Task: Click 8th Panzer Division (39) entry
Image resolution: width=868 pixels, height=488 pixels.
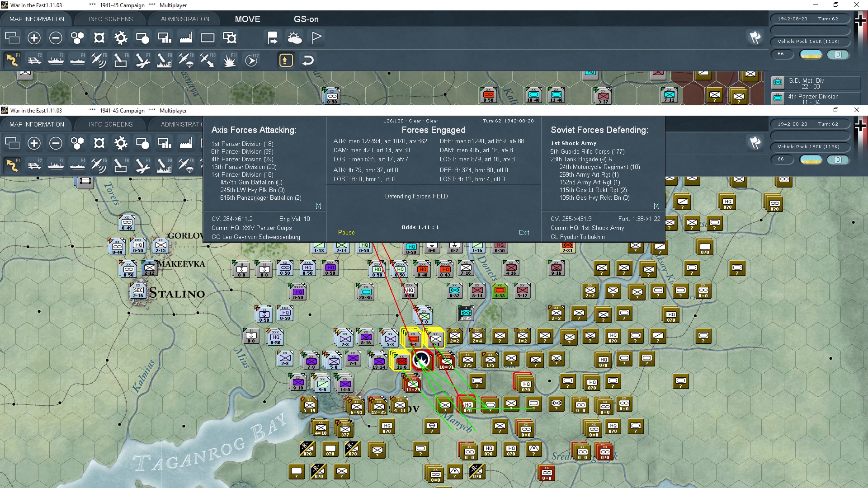Action: pyautogui.click(x=242, y=151)
